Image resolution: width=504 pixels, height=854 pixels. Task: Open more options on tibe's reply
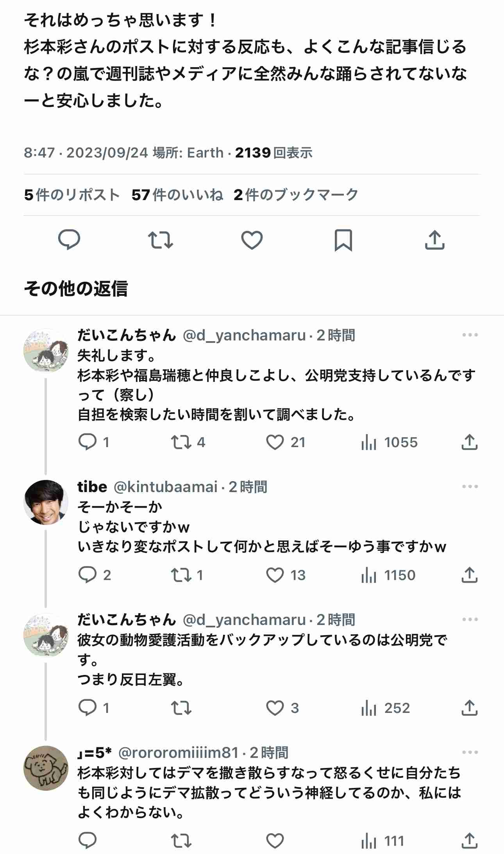tap(470, 487)
